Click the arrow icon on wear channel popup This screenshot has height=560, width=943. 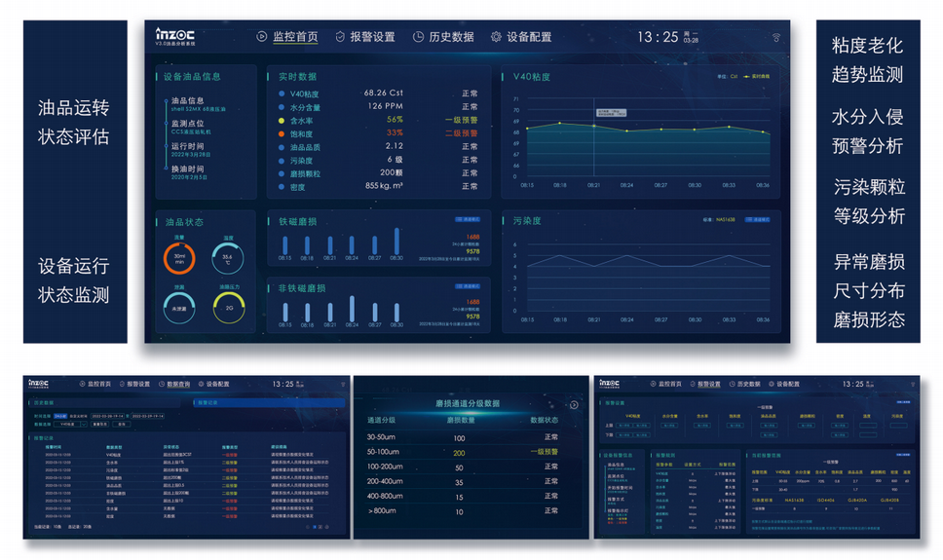point(574,404)
